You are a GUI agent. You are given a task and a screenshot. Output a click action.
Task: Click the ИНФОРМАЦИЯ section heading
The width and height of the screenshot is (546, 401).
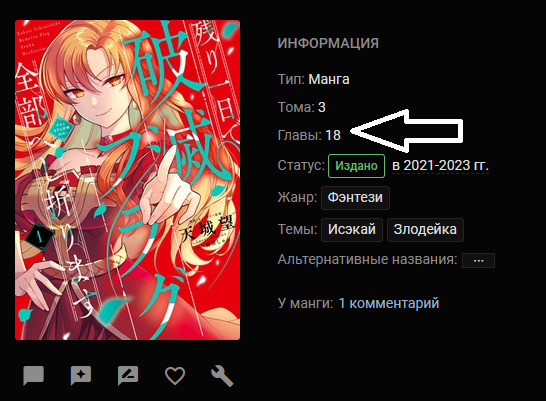[x=328, y=44]
